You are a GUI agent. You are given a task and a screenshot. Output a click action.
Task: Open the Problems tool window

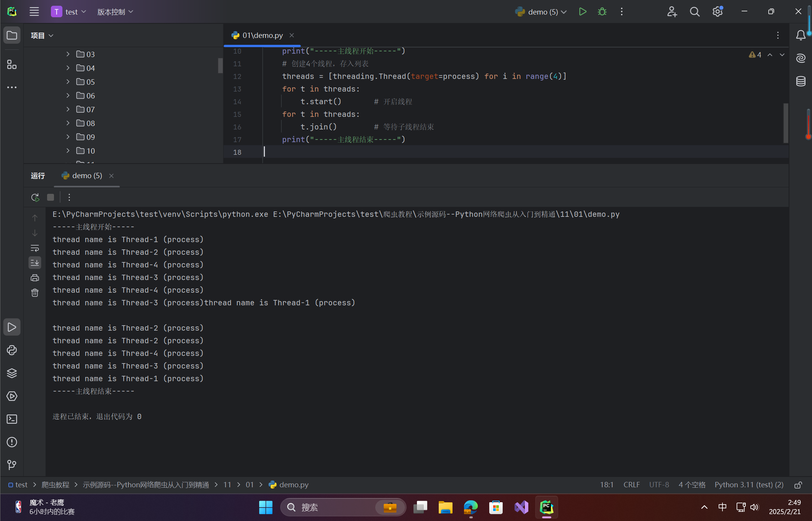tap(12, 442)
